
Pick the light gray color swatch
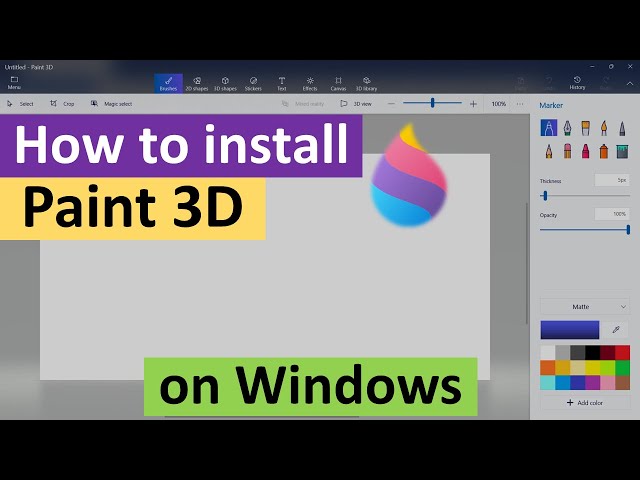(x=562, y=353)
